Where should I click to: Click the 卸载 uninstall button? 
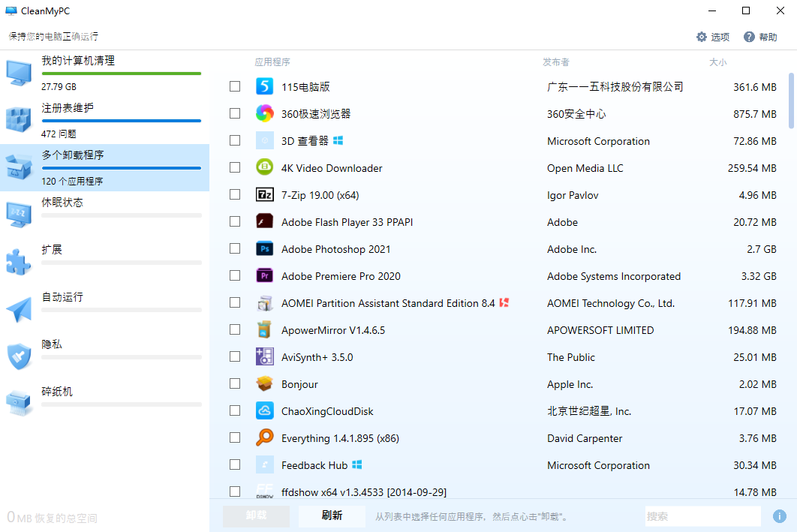pos(256,516)
